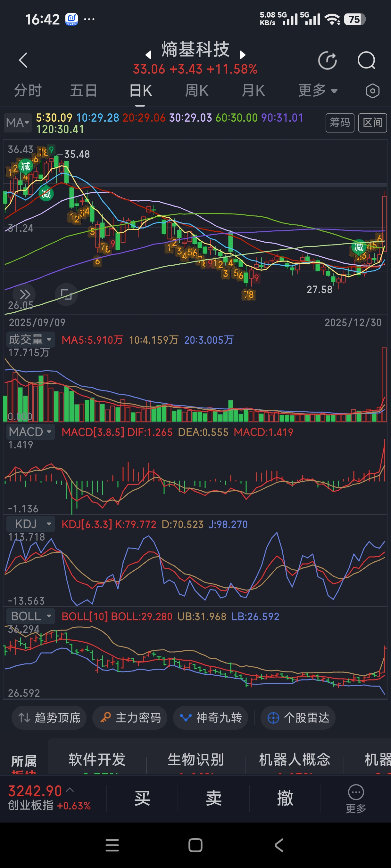Tap the landscape rotate icon on chart

point(66,294)
